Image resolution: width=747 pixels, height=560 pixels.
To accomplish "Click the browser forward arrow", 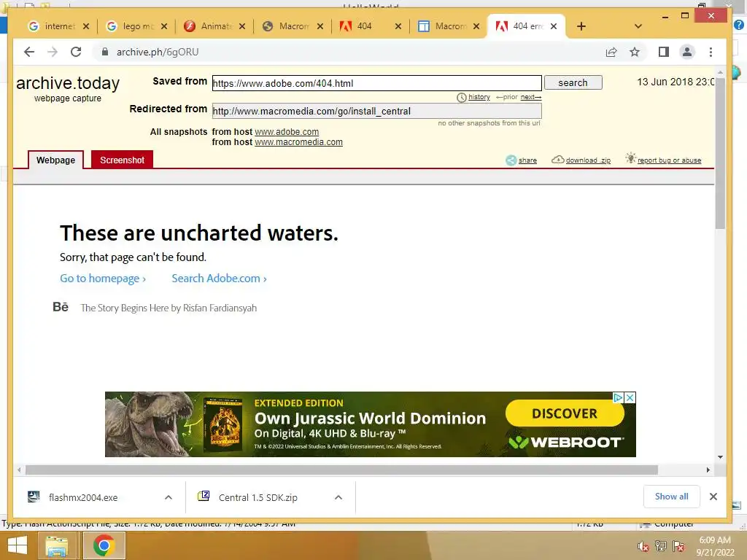I will [53, 52].
